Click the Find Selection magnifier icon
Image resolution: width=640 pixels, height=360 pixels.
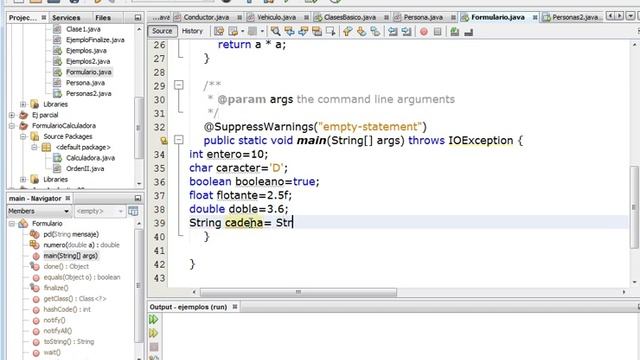coord(276,31)
